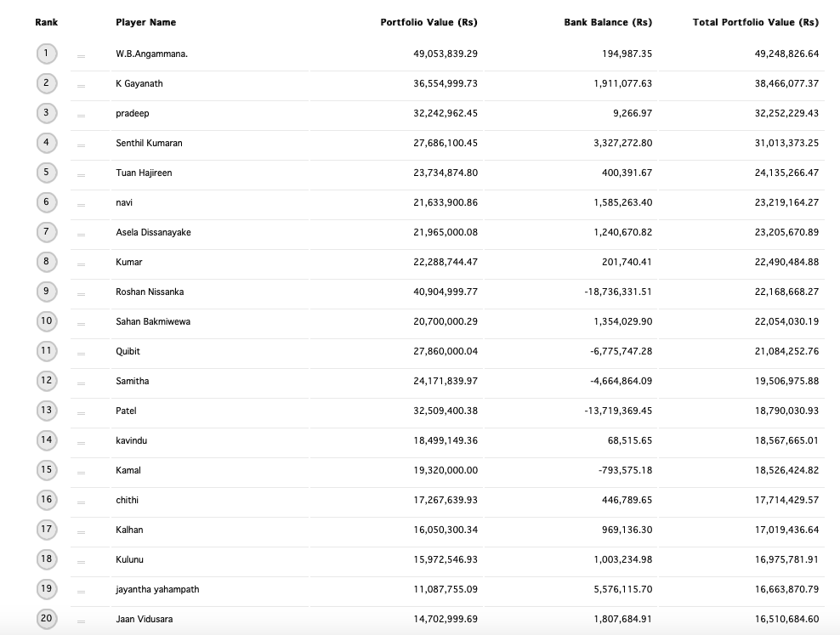The height and width of the screenshot is (635, 840).
Task: Open player Roshan Nissanka's entry
Action: (150, 292)
